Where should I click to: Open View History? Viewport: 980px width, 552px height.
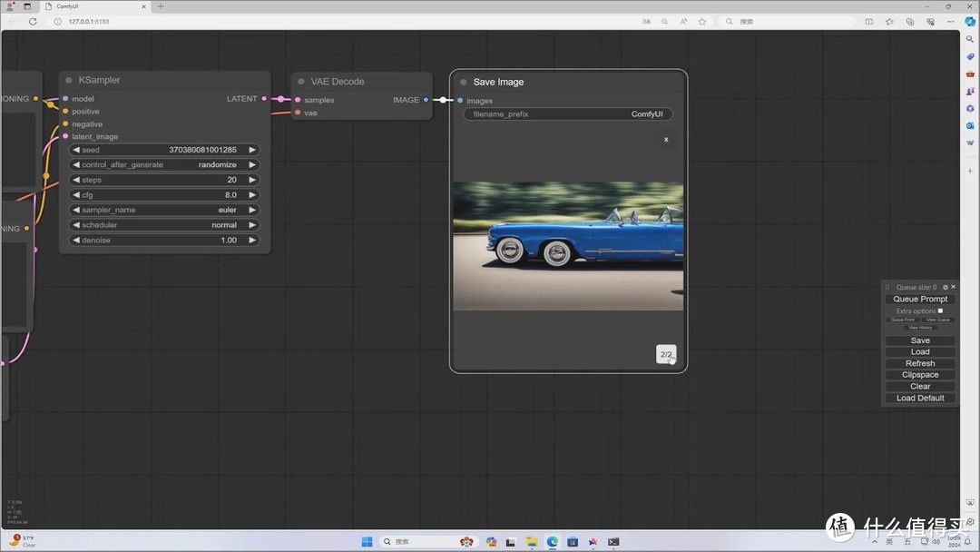(x=920, y=327)
